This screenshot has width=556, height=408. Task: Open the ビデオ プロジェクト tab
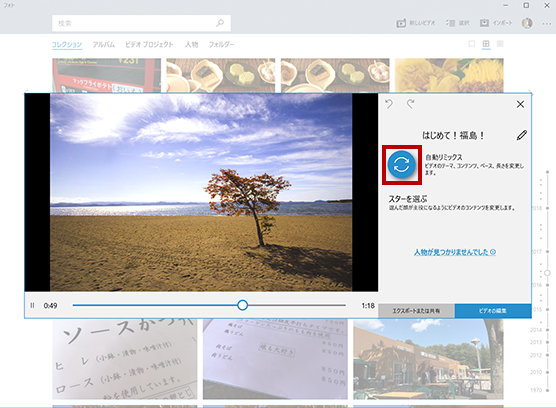[149, 44]
